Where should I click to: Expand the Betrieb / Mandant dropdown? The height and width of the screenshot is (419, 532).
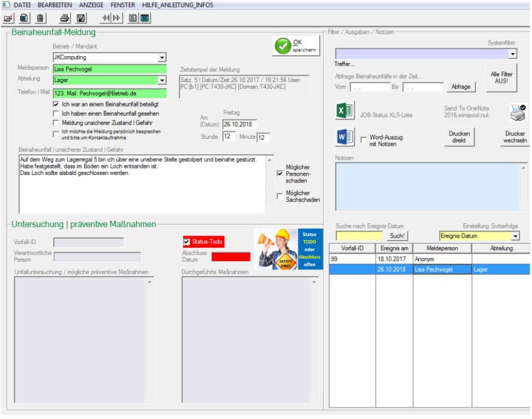[x=162, y=58]
